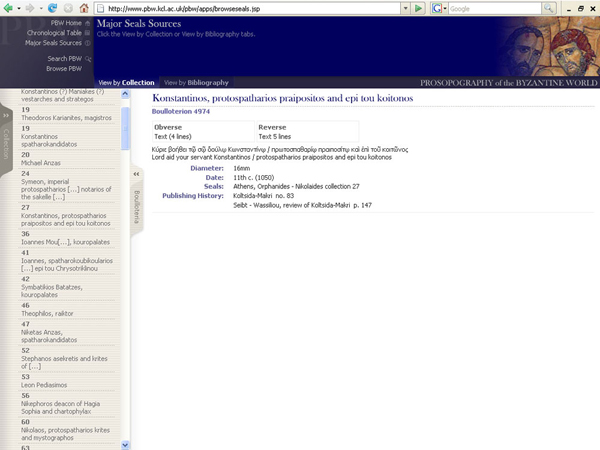Viewport: 600px width, 450px height.
Task: Click the green Go arrow beside address bar
Action: pos(419,8)
